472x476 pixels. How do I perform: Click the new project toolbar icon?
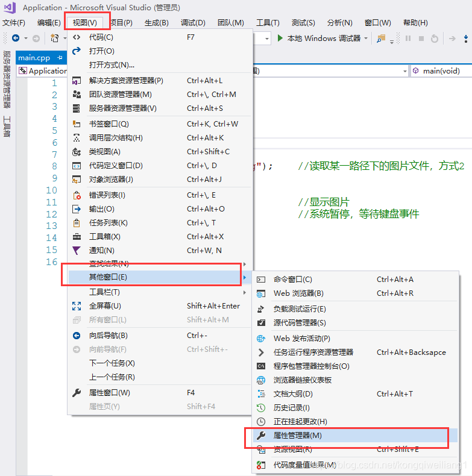tap(55, 38)
